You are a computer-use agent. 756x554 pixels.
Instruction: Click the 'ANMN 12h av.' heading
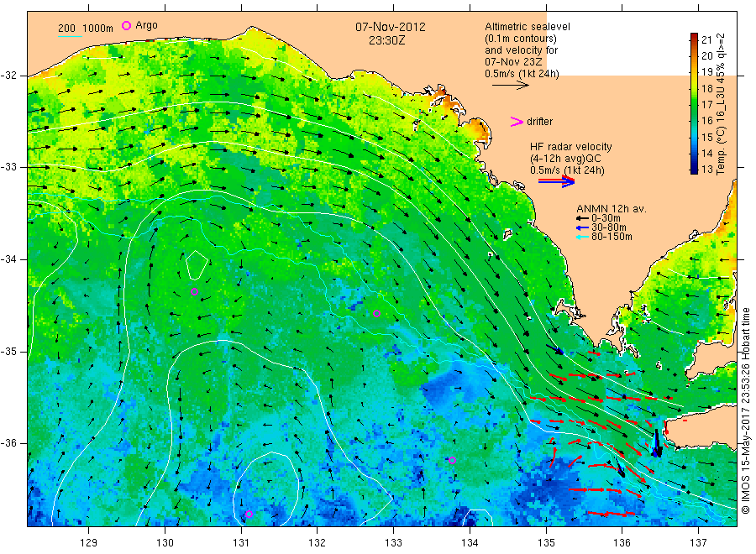point(612,209)
